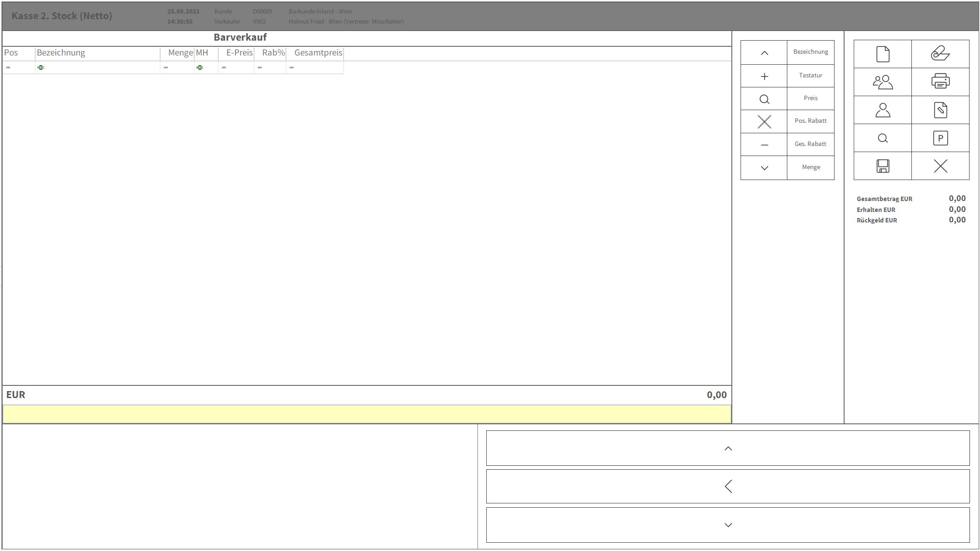This screenshot has width=980, height=551.
Task: Select the Pos. Rabatt button
Action: (810, 121)
